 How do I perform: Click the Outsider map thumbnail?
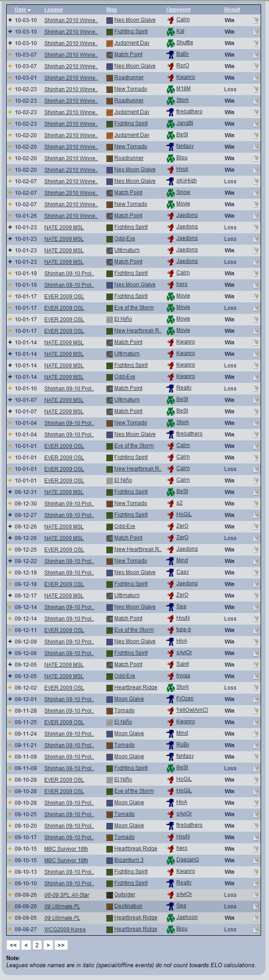(109, 895)
